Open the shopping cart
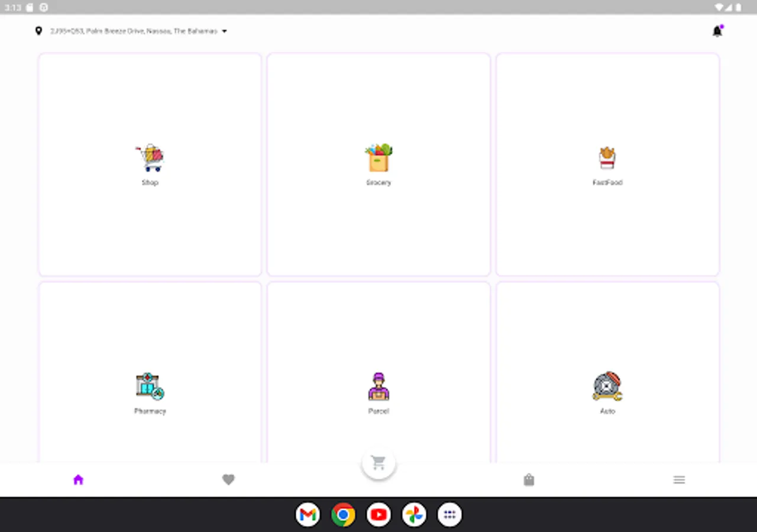The width and height of the screenshot is (757, 532). coord(378,463)
